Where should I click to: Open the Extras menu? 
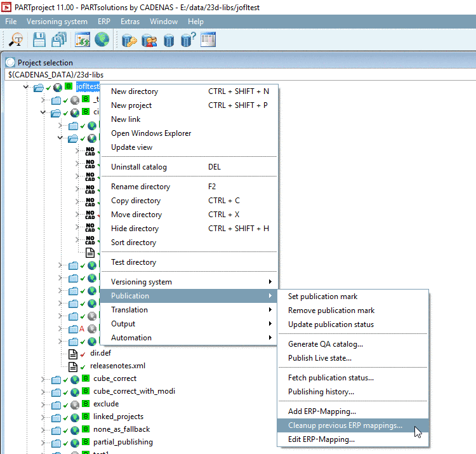[129, 22]
